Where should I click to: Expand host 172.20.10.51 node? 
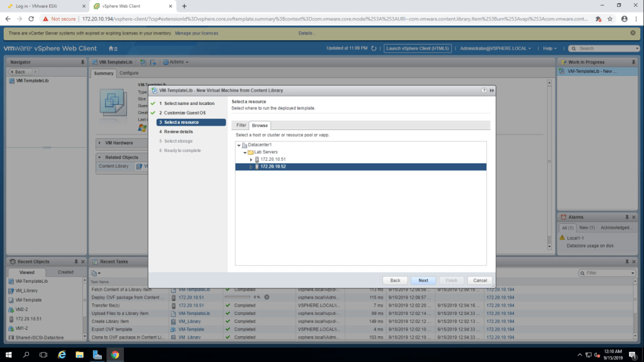(x=251, y=160)
